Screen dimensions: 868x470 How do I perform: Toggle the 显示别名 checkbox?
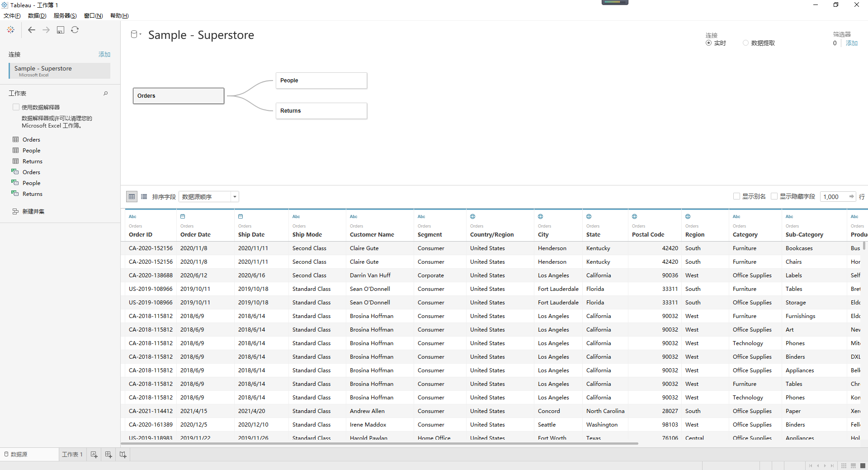pos(736,196)
